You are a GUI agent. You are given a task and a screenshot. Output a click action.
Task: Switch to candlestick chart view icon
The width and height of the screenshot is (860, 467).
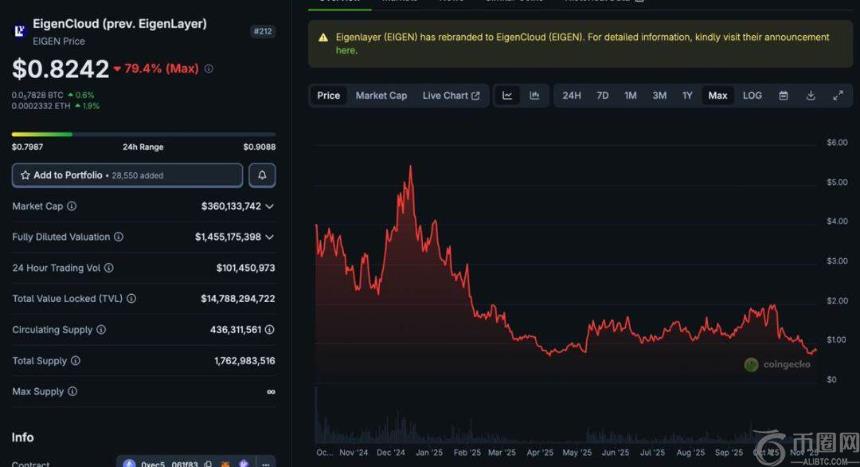click(x=534, y=96)
